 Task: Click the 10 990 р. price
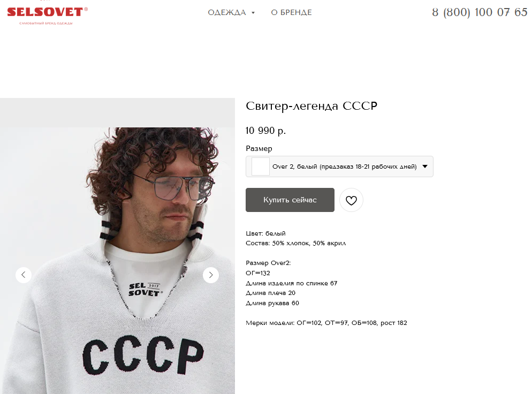tap(265, 131)
